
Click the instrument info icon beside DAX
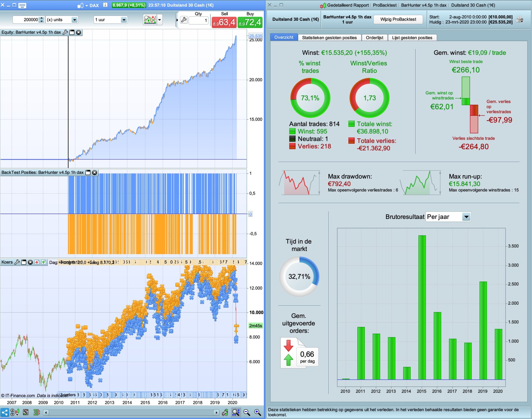105,5
